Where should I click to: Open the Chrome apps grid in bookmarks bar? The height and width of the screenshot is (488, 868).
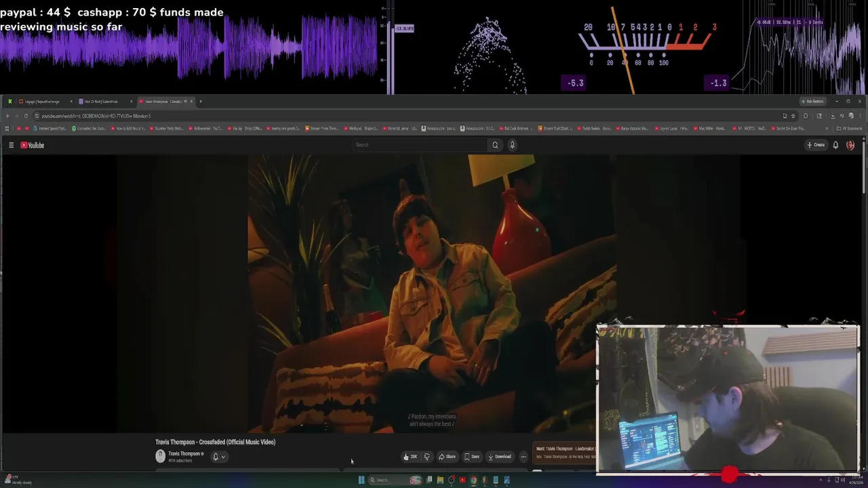(7, 128)
